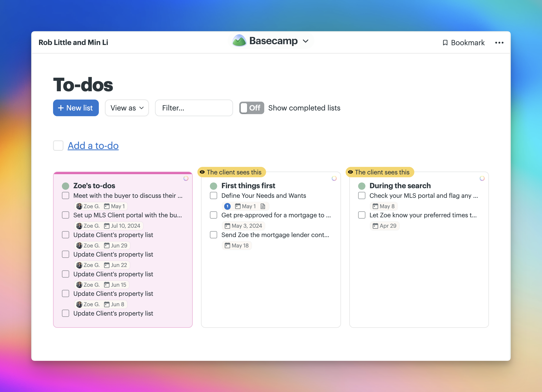Click calendar icon beside Jun 29
542x392 pixels.
[x=107, y=246]
